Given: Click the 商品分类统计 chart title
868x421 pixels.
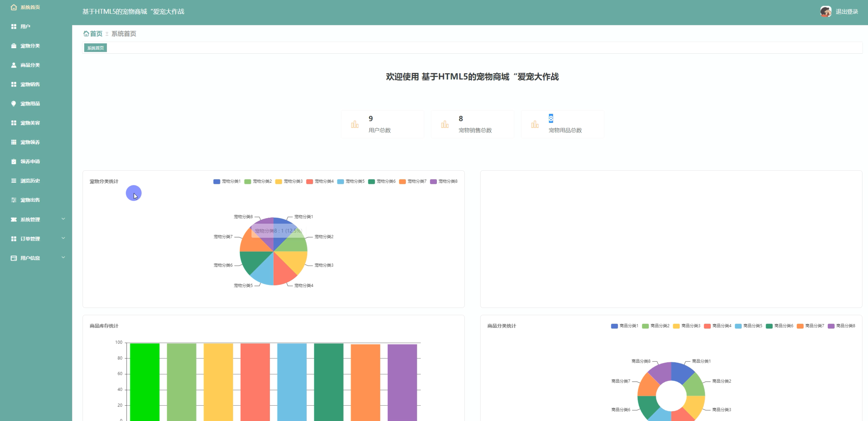Looking at the screenshot, I should point(501,326).
